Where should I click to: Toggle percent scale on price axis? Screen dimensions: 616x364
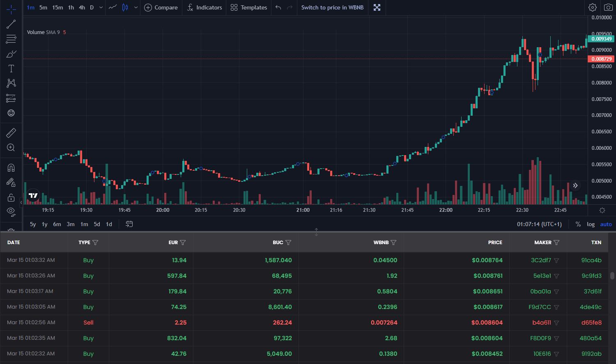(578, 224)
